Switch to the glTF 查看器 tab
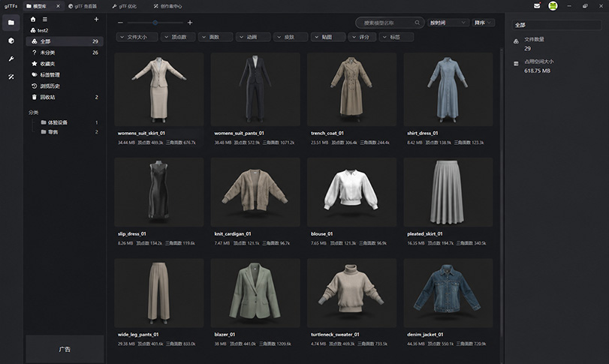 pyautogui.click(x=83, y=6)
